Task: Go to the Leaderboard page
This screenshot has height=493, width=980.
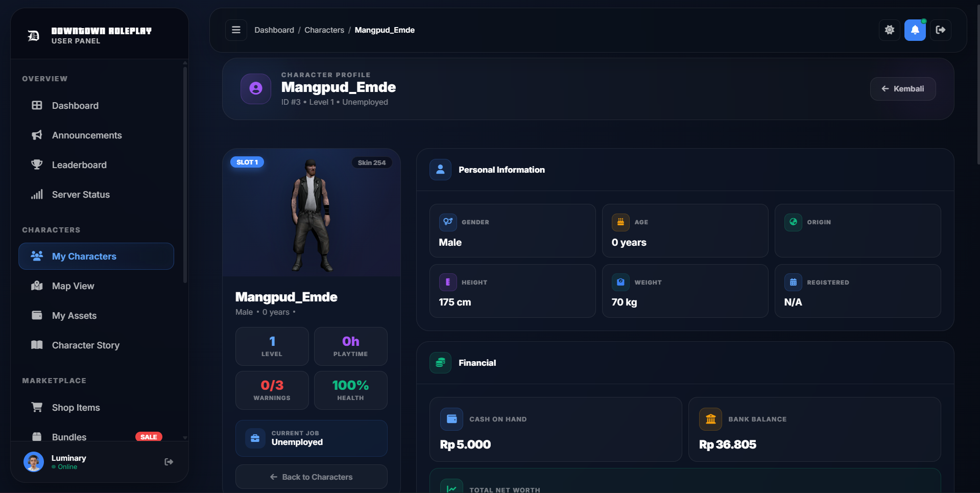Action: tap(96, 165)
